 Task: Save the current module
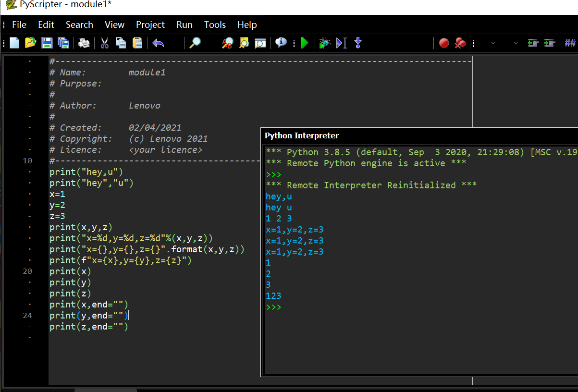pos(47,43)
